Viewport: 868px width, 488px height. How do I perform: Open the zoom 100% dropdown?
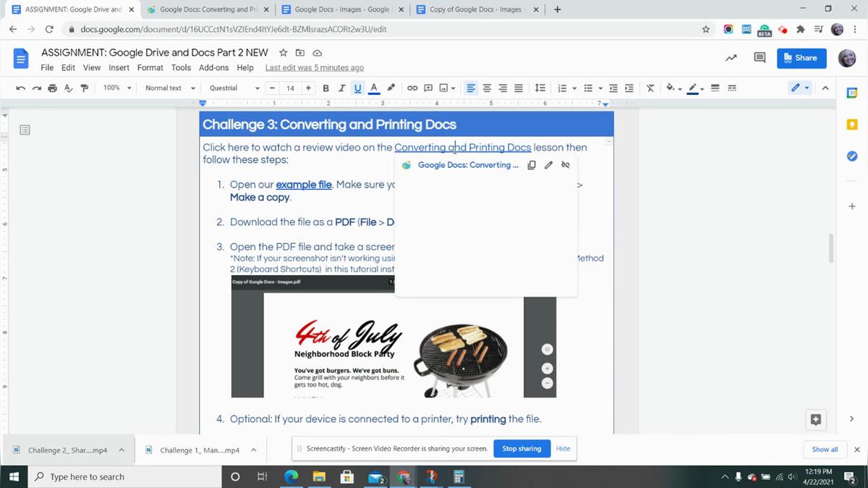tap(117, 88)
